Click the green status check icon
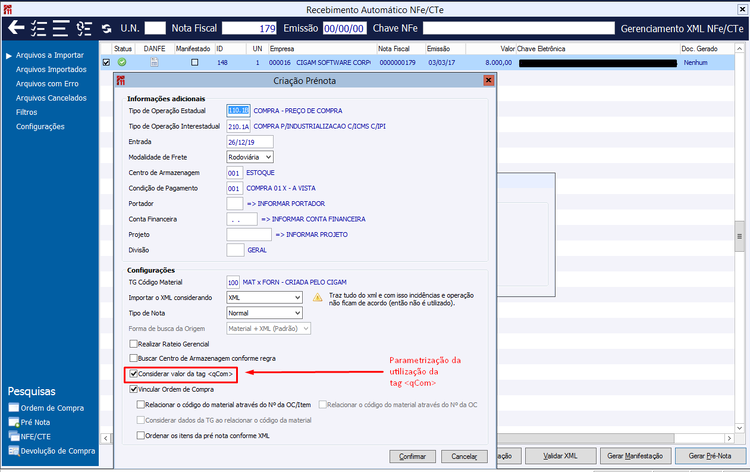Viewport: 750px width, 472px height. click(x=122, y=62)
